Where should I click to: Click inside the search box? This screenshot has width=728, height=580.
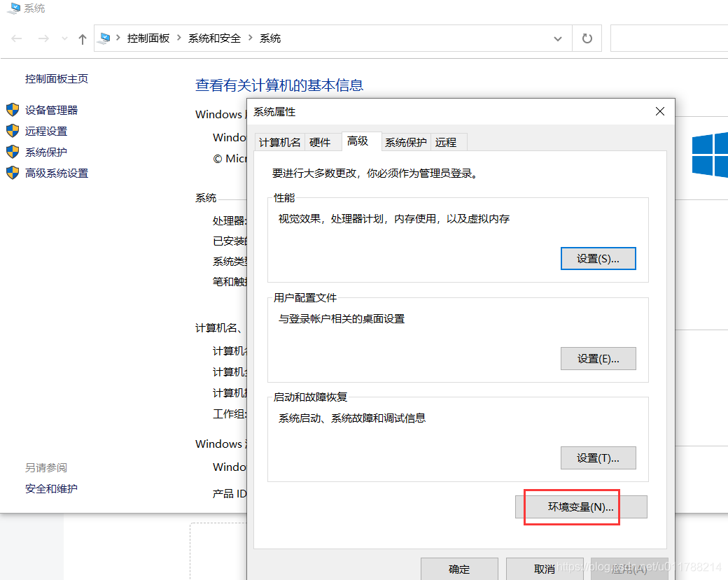point(668,38)
